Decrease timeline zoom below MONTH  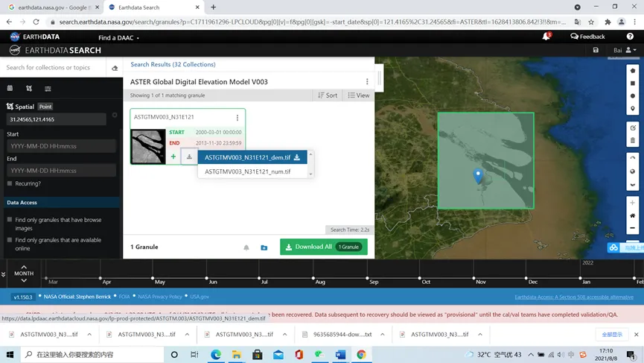(x=24, y=280)
